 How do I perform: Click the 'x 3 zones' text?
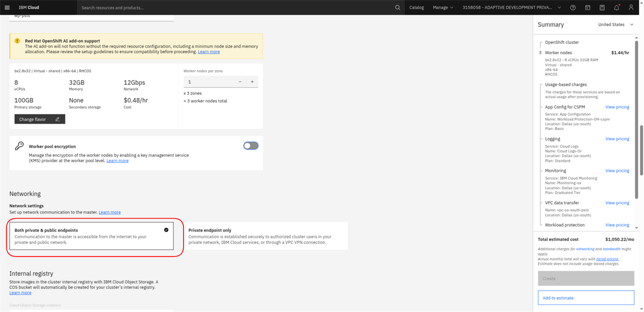[192, 93]
